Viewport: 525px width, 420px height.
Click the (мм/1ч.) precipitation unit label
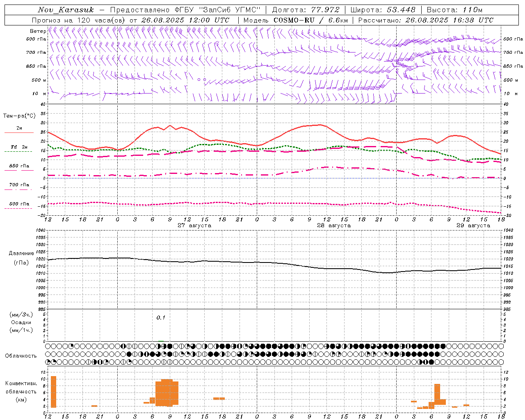[x=21, y=330]
